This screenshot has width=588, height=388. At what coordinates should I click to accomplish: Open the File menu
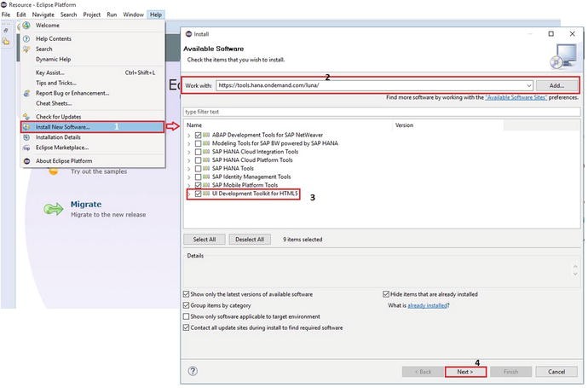[6, 14]
